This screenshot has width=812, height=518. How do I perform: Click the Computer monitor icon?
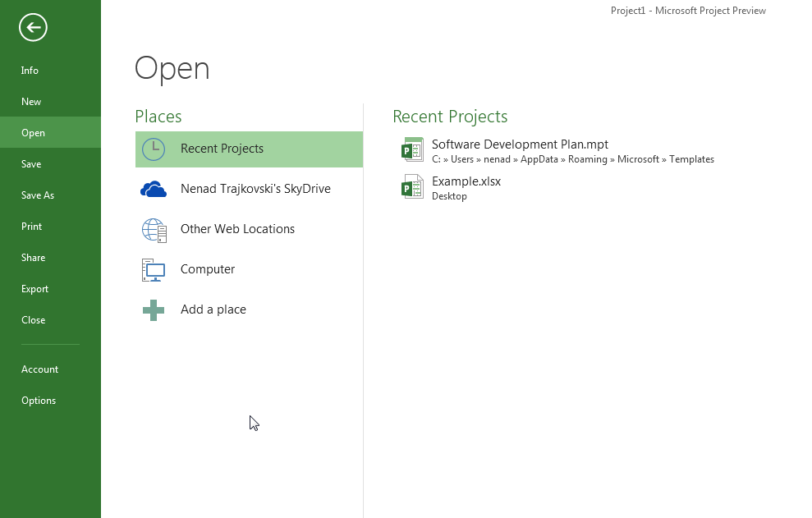[x=154, y=270]
